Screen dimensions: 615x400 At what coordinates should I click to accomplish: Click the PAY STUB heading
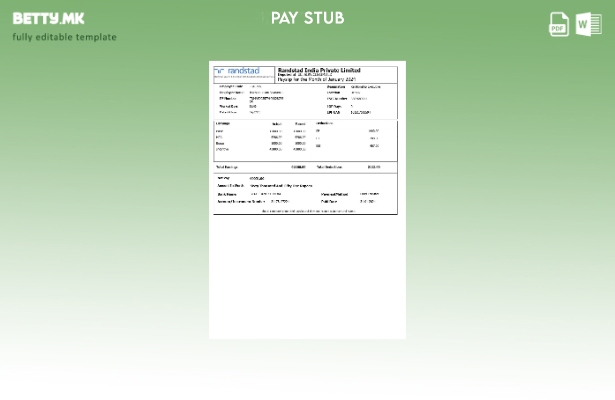(307, 18)
